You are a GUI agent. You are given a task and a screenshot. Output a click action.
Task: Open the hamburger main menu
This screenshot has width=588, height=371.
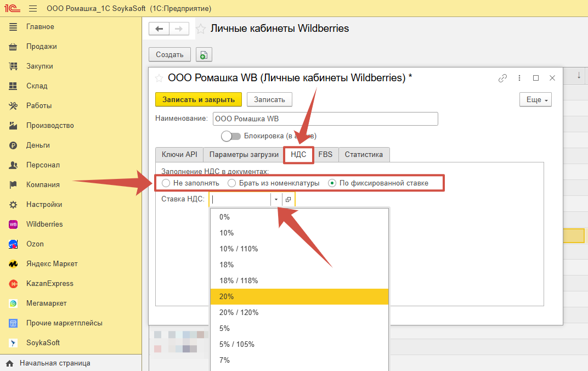[x=32, y=9]
